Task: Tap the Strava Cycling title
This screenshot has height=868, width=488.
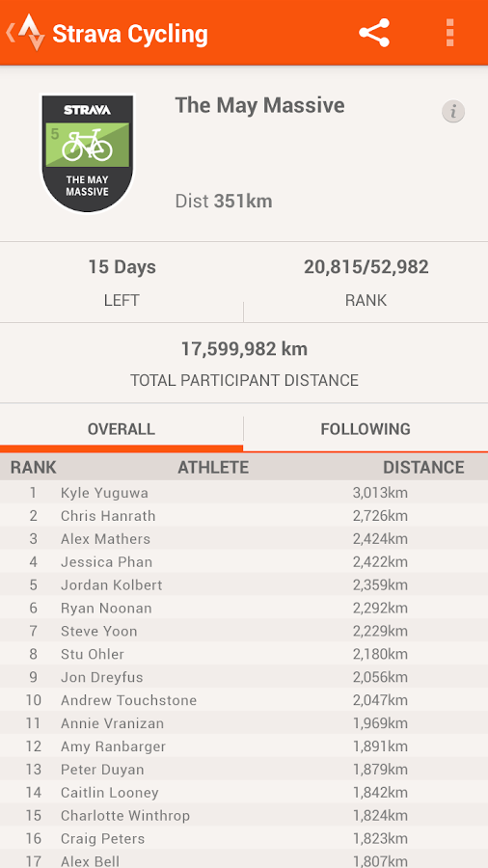Action: tap(130, 34)
